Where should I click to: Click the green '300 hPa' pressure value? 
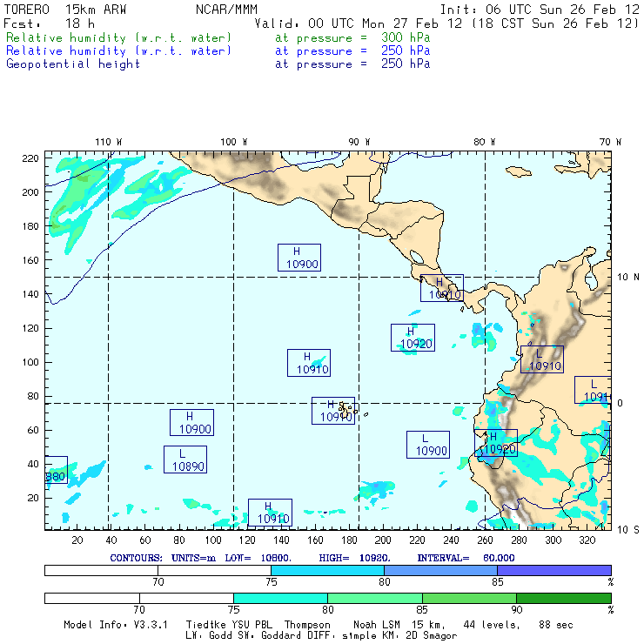406,37
